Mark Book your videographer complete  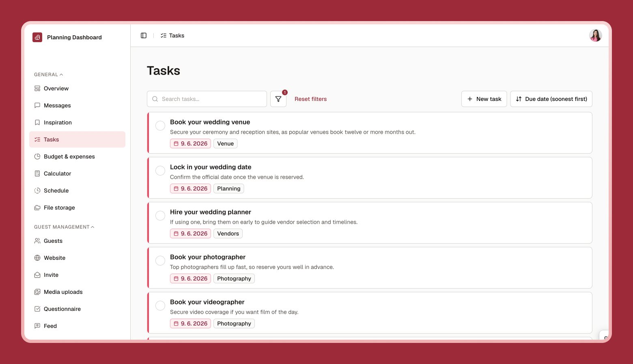pos(160,306)
